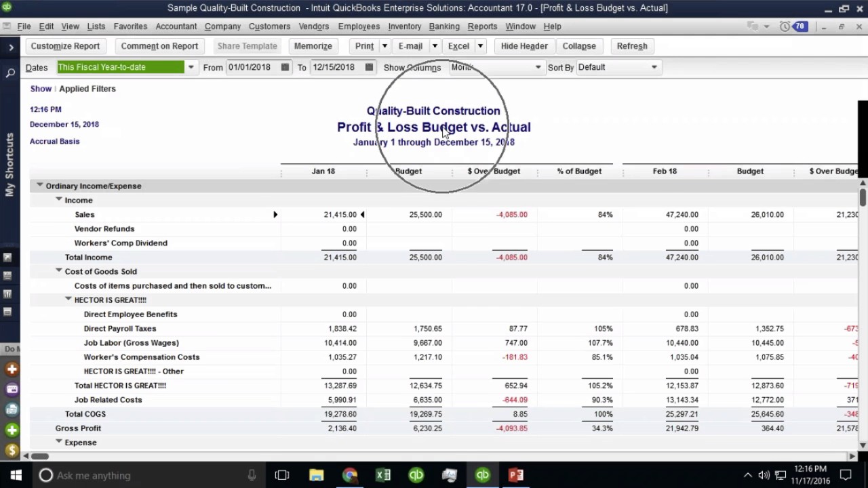
Task: Open the To date calendar picker icon
Action: [369, 67]
